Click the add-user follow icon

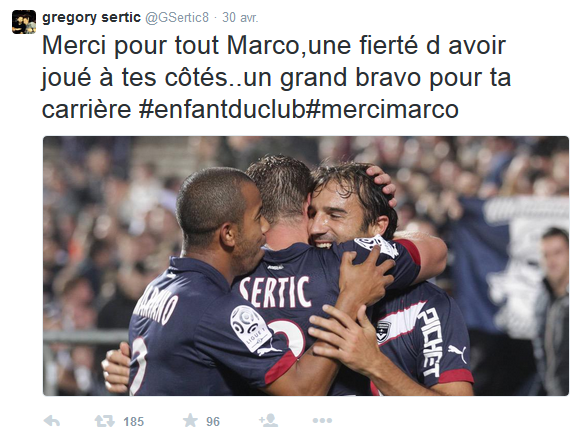pos(269,420)
